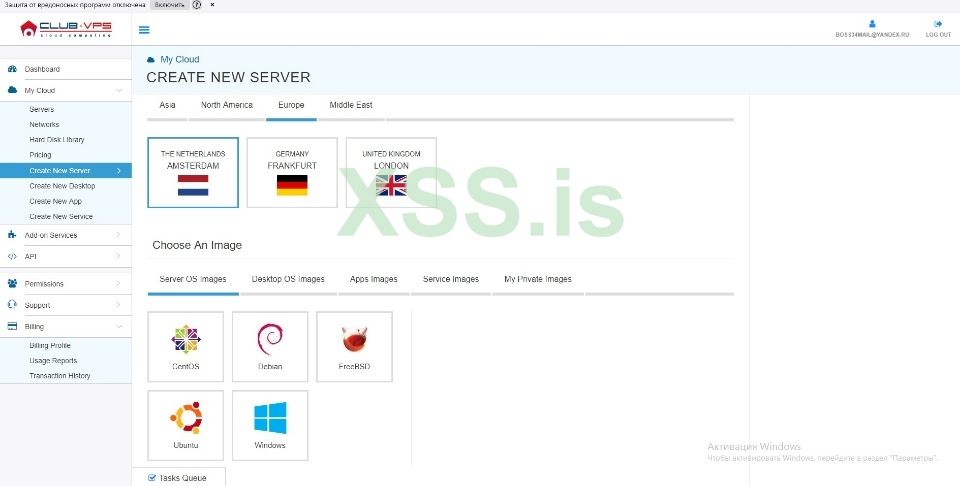Image resolution: width=960 pixels, height=486 pixels.
Task: Open the Apps Images tab
Action: pyautogui.click(x=373, y=279)
